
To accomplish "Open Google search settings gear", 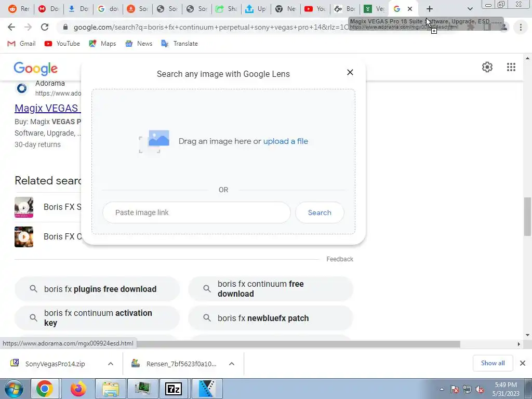I will click(x=487, y=67).
